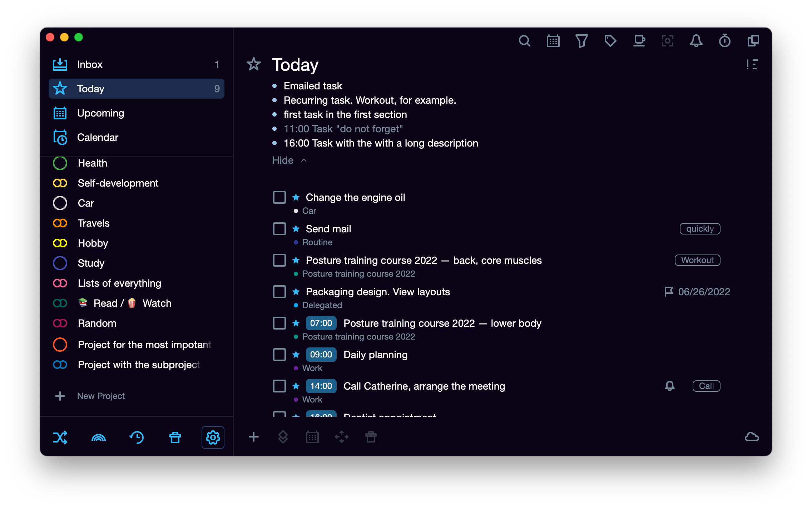Viewport: 812px width, 509px height.
Task: Click the shuffle icon in sidebar footer
Action: click(60, 437)
